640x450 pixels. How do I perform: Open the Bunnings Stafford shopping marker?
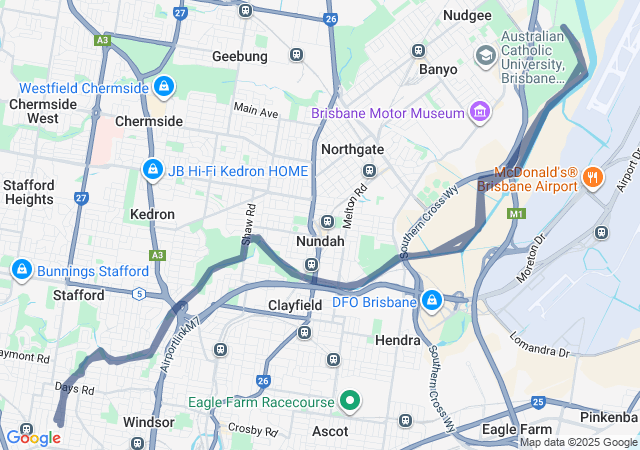click(22, 270)
